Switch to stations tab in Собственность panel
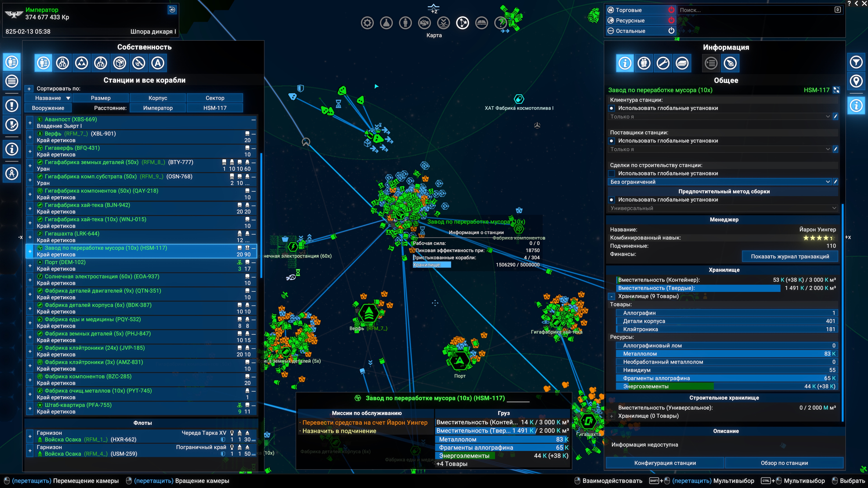868x488 pixels. coord(62,63)
